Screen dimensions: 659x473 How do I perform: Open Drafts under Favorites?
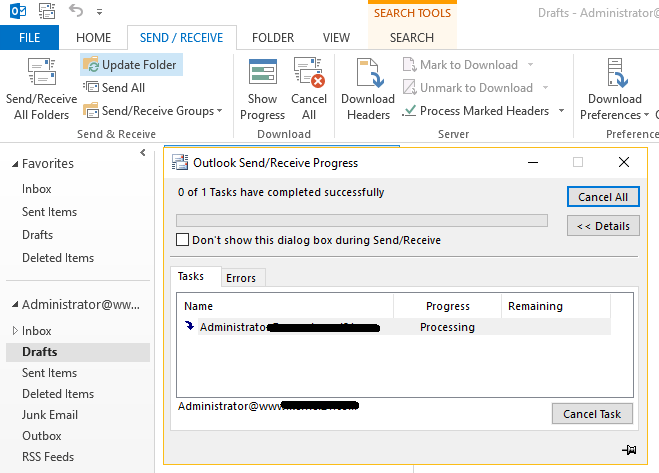point(37,235)
